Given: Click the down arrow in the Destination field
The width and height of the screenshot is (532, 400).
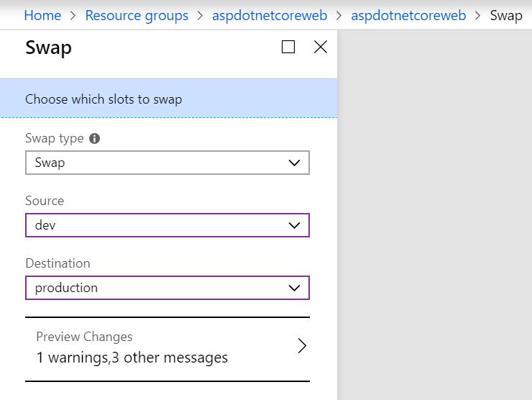Looking at the screenshot, I should pos(294,288).
